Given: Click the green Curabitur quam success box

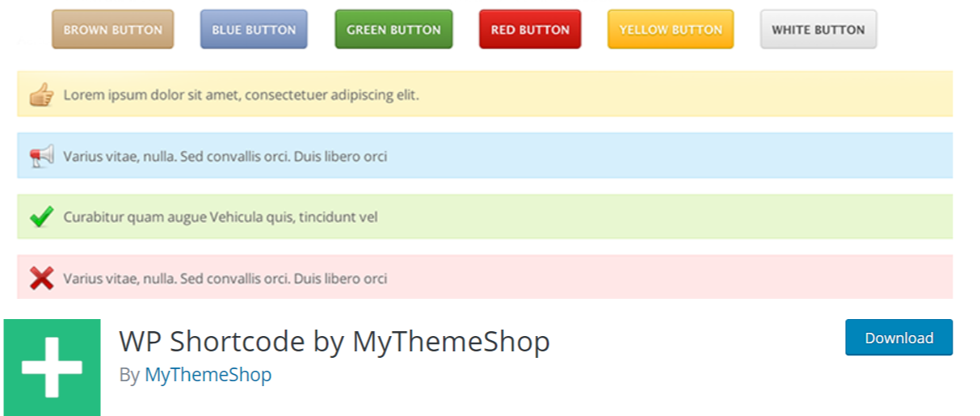Looking at the screenshot, I should click(646, 216).
